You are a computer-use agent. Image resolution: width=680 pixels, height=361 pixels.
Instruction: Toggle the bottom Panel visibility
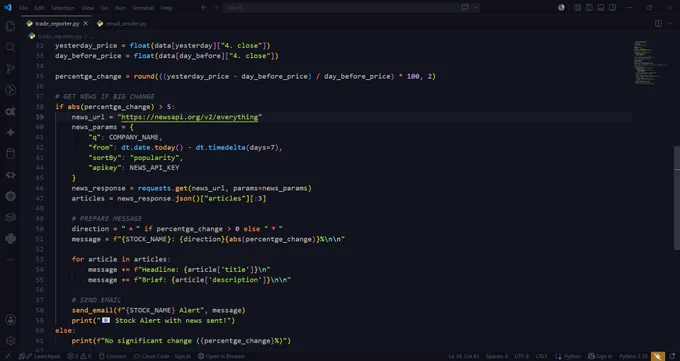[x=601, y=7]
